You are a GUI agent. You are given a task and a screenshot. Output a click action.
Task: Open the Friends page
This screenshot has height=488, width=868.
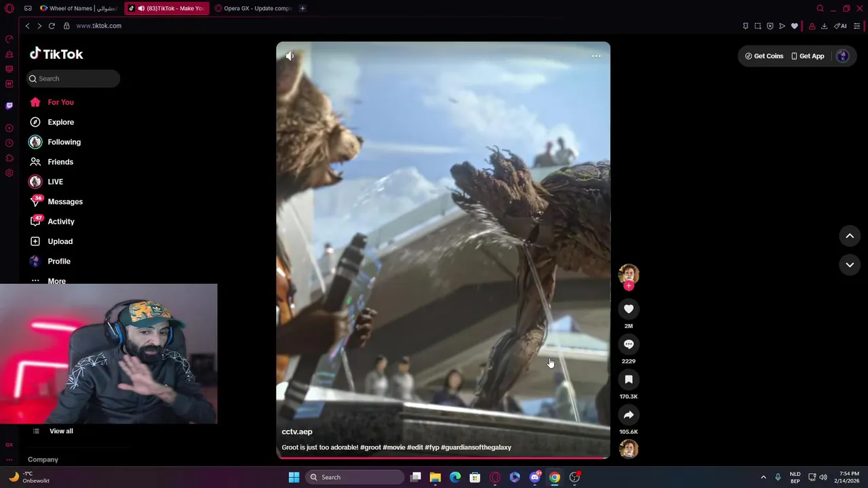52,162
